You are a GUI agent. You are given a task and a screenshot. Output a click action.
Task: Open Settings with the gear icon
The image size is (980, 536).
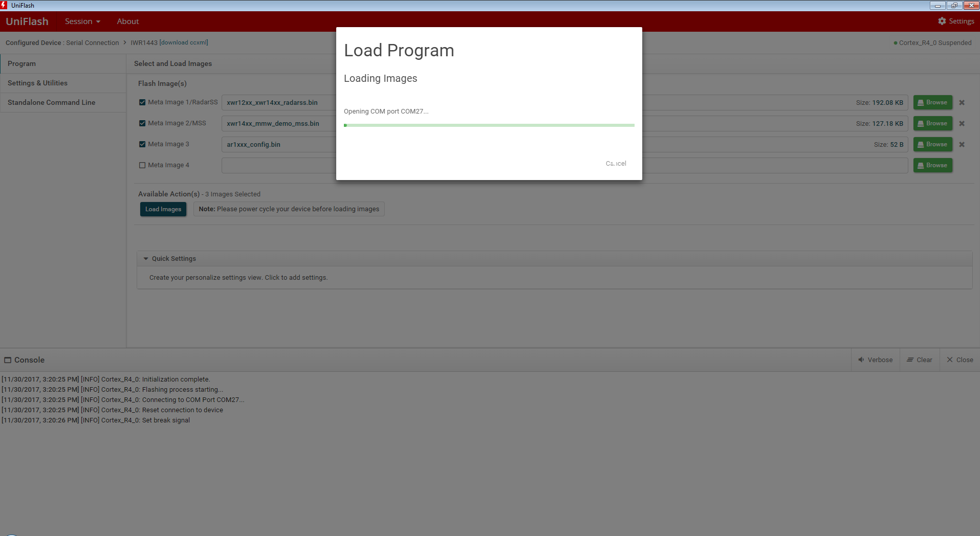coord(956,21)
